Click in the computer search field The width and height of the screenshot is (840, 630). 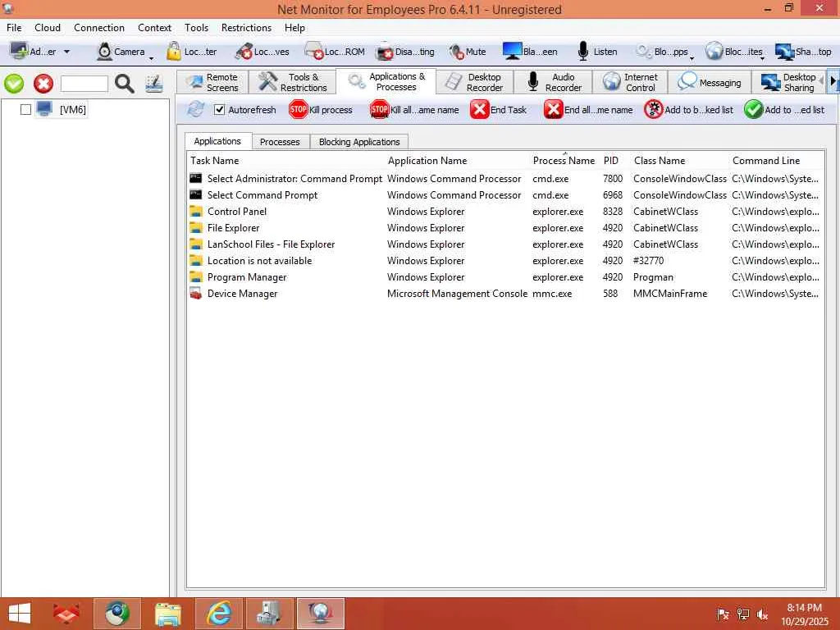pyautogui.click(x=84, y=84)
